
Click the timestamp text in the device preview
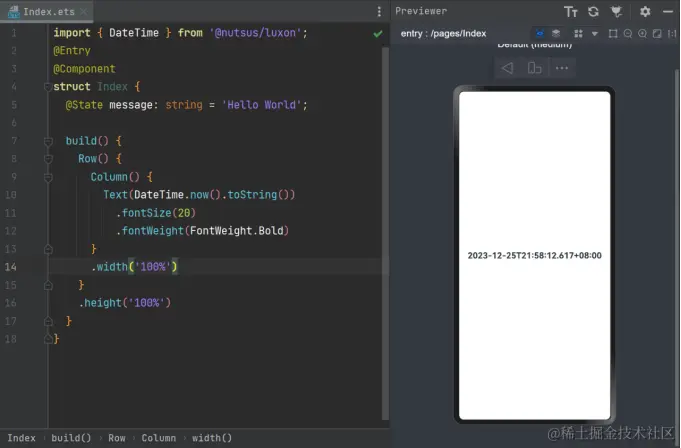coord(535,256)
